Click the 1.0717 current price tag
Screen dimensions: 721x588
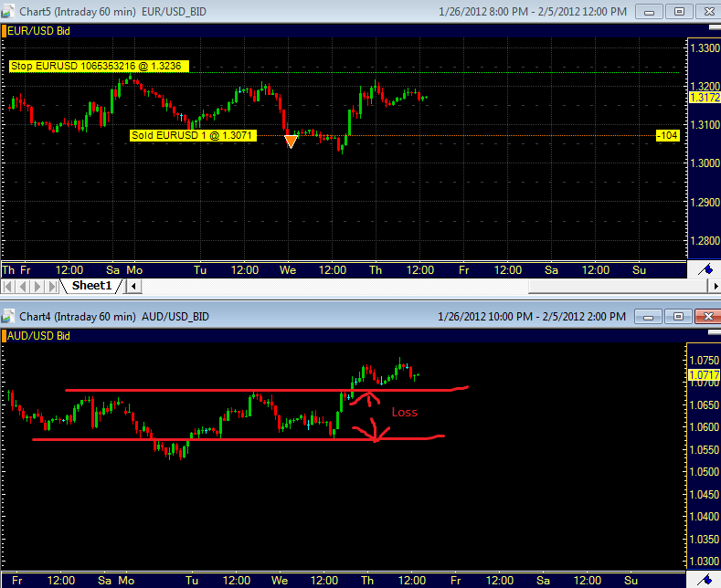click(704, 375)
